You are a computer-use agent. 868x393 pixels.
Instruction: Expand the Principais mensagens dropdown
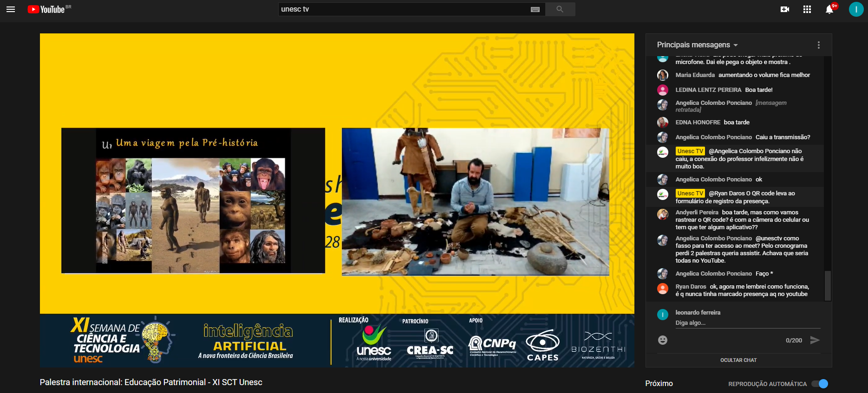[697, 45]
